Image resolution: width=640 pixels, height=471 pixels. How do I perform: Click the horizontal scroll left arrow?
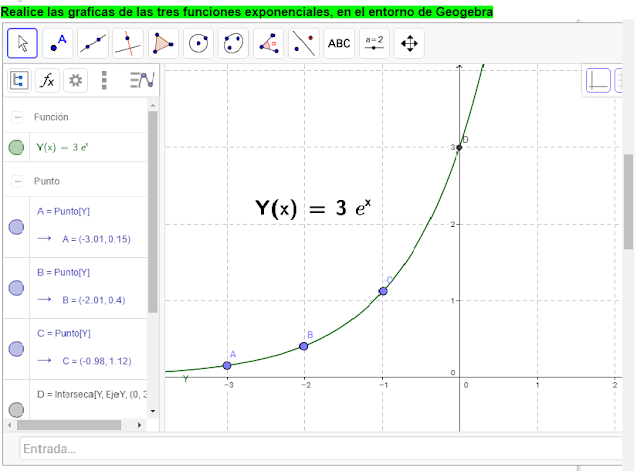click(x=10, y=425)
